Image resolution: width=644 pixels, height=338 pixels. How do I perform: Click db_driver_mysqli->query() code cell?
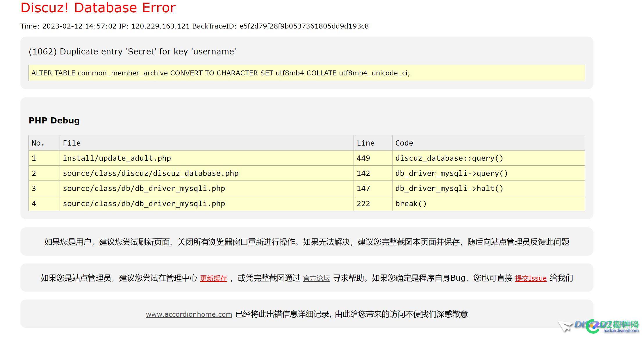(488, 173)
